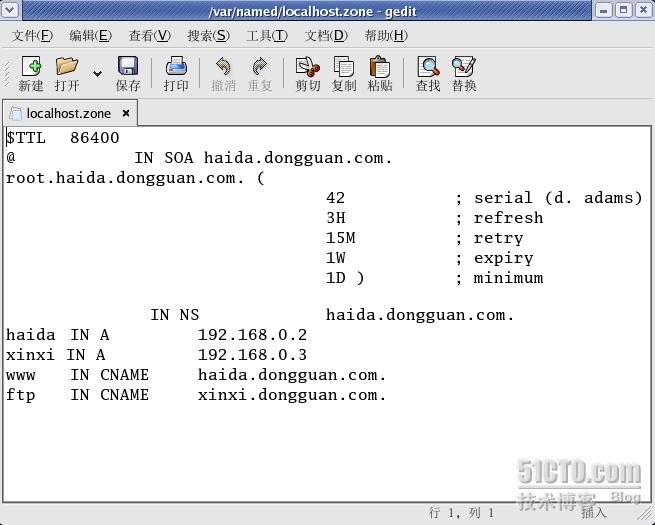Click the haida.dongguan.com. NS record target
The height and width of the screenshot is (525, 655).
click(x=420, y=314)
